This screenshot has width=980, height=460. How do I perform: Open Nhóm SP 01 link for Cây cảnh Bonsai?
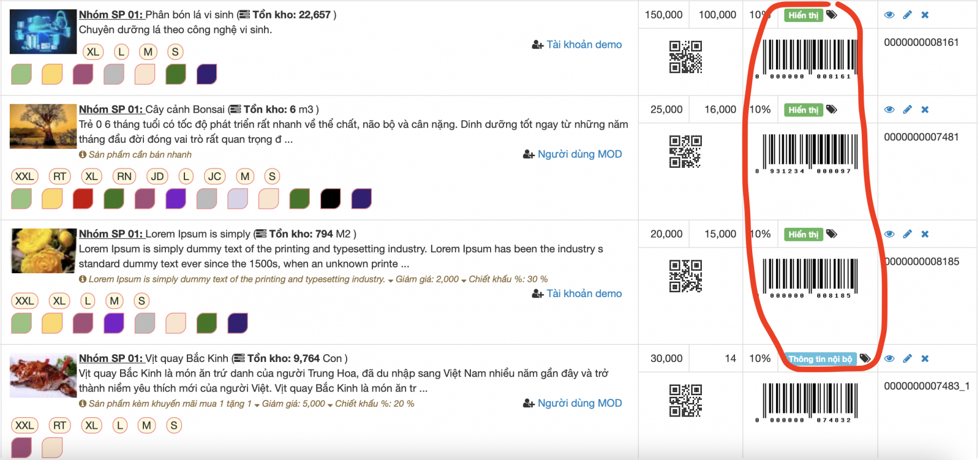click(110, 110)
